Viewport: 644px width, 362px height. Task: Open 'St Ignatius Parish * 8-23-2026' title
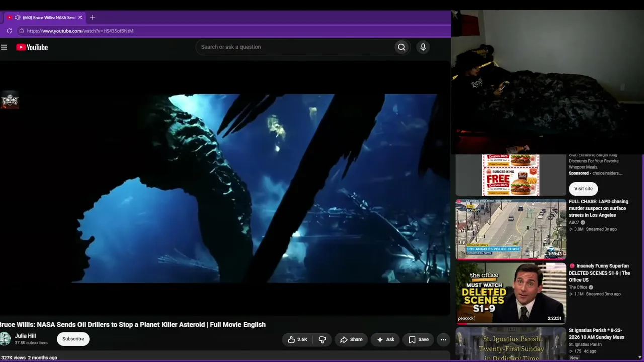click(x=596, y=334)
